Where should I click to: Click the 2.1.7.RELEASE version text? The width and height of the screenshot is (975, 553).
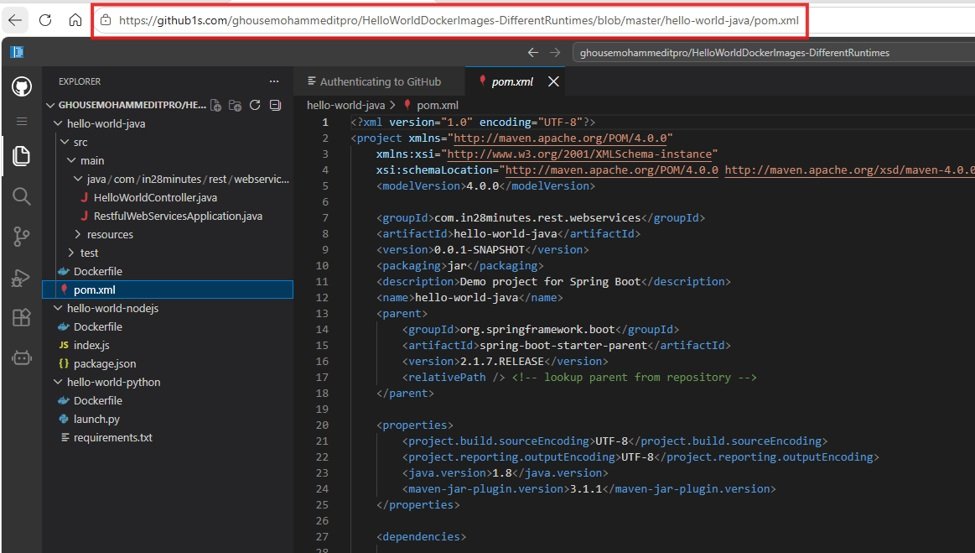click(x=502, y=361)
